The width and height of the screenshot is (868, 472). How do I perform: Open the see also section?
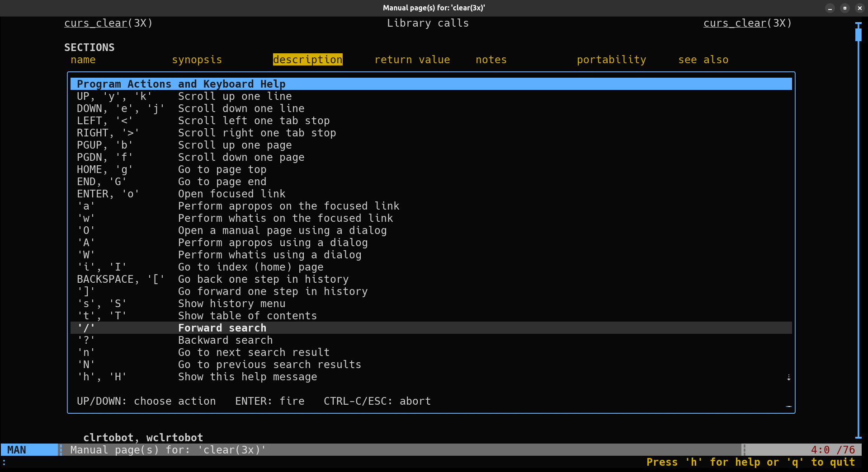(703, 60)
